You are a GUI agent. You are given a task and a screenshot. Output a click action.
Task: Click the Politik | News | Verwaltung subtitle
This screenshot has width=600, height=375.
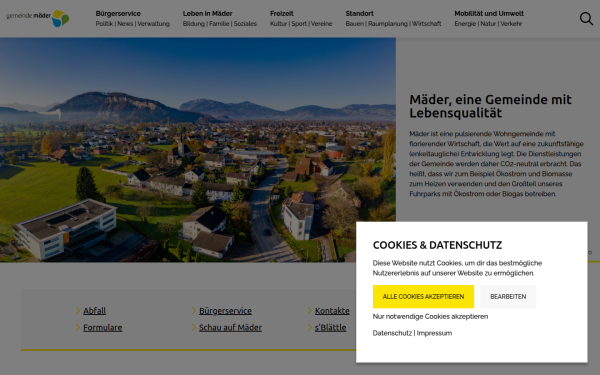pyautogui.click(x=132, y=24)
